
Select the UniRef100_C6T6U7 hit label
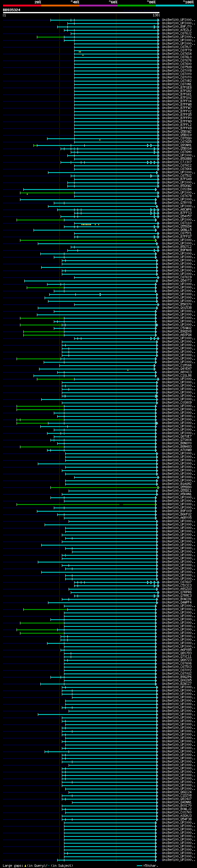[177, 582]
